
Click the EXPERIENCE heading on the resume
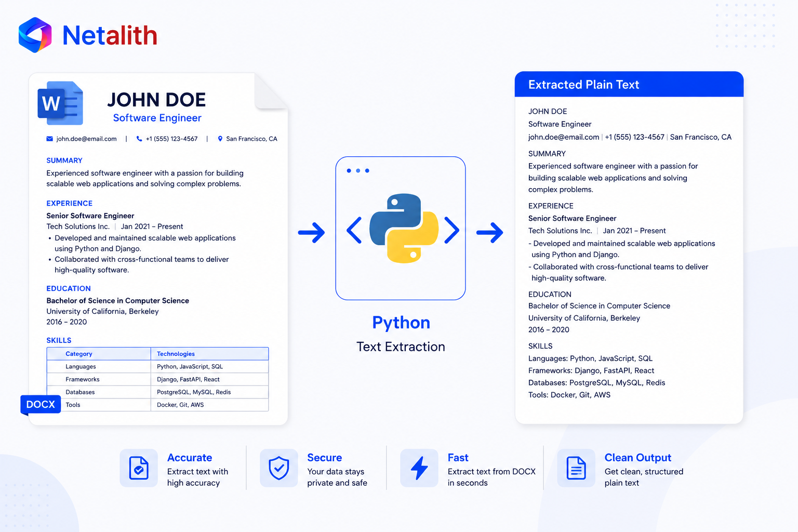(x=70, y=203)
